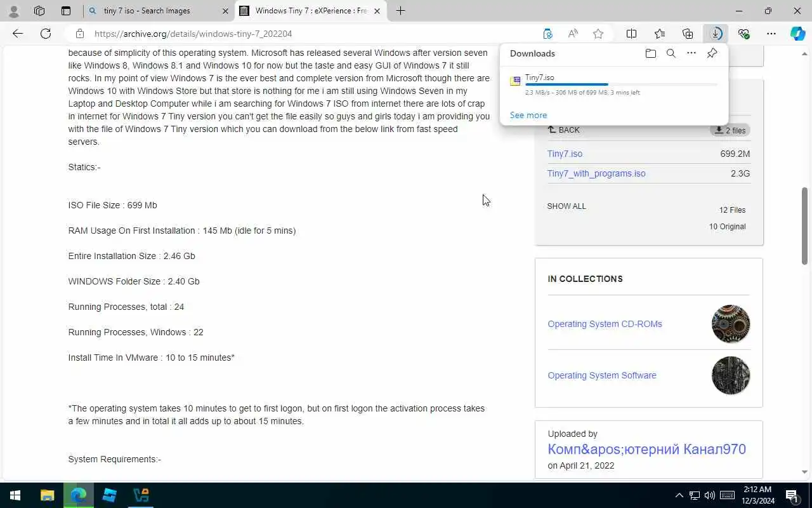Select the 'Windows Tiny 7' archive tab
This screenshot has height=508, width=812.
(311, 11)
